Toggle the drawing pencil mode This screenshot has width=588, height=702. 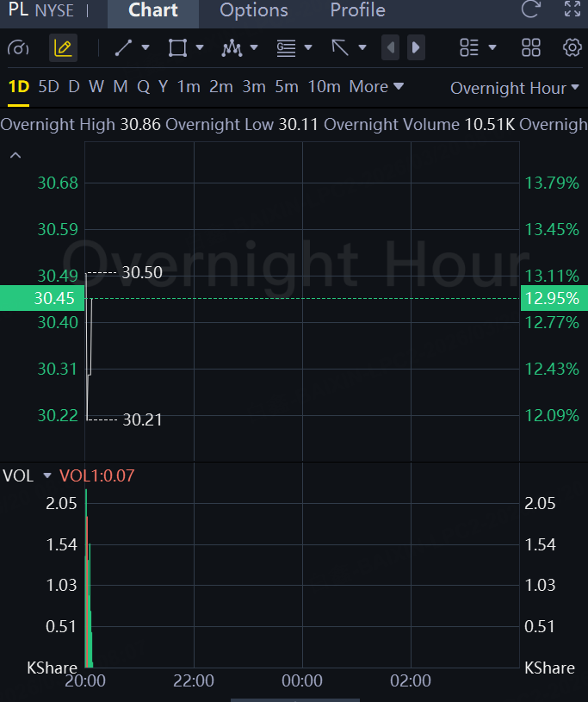(63, 47)
